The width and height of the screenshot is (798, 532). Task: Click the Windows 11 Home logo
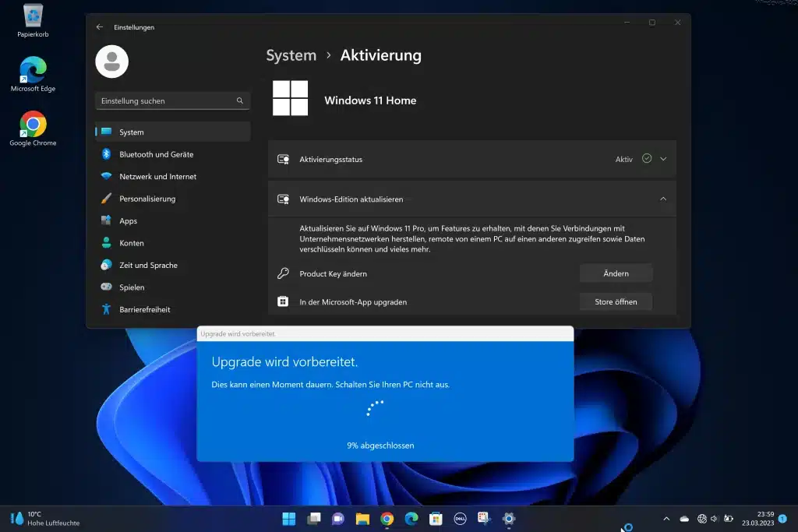coord(290,98)
